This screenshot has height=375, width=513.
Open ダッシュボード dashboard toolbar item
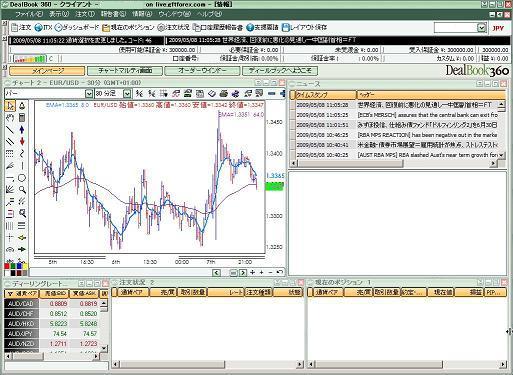(x=77, y=27)
